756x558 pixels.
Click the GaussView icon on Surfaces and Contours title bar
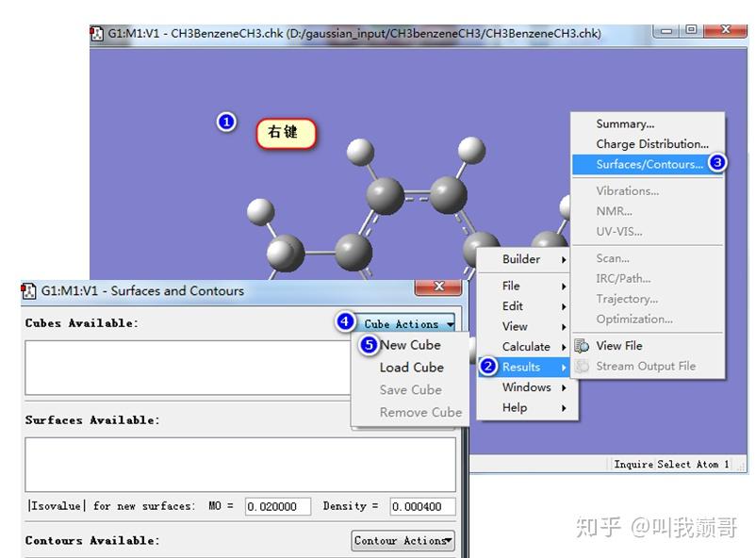pos(27,291)
